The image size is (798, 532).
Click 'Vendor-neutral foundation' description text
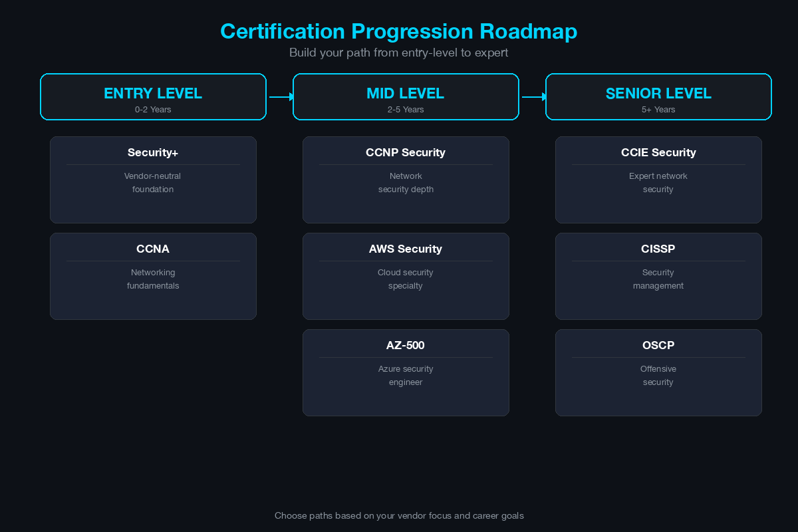coord(153,183)
